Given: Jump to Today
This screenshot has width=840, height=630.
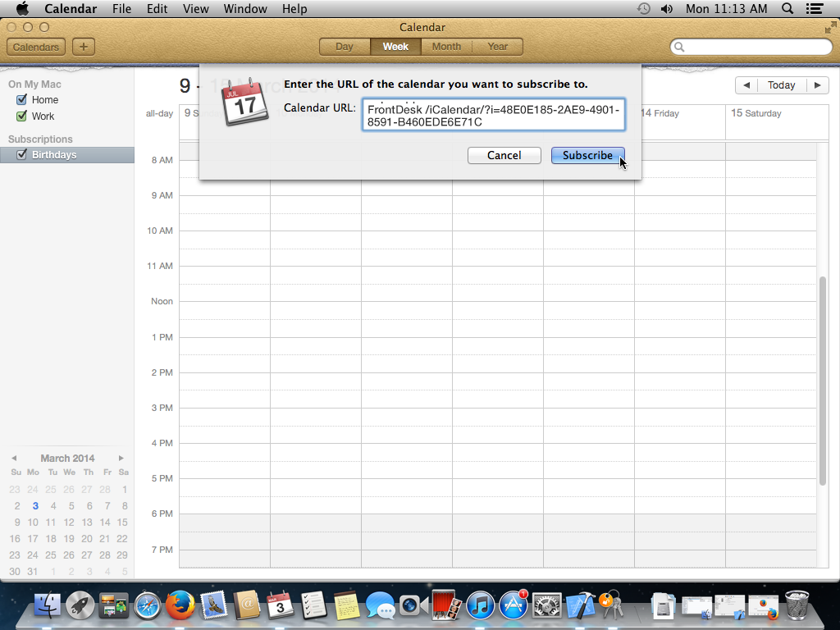Looking at the screenshot, I should [781, 85].
